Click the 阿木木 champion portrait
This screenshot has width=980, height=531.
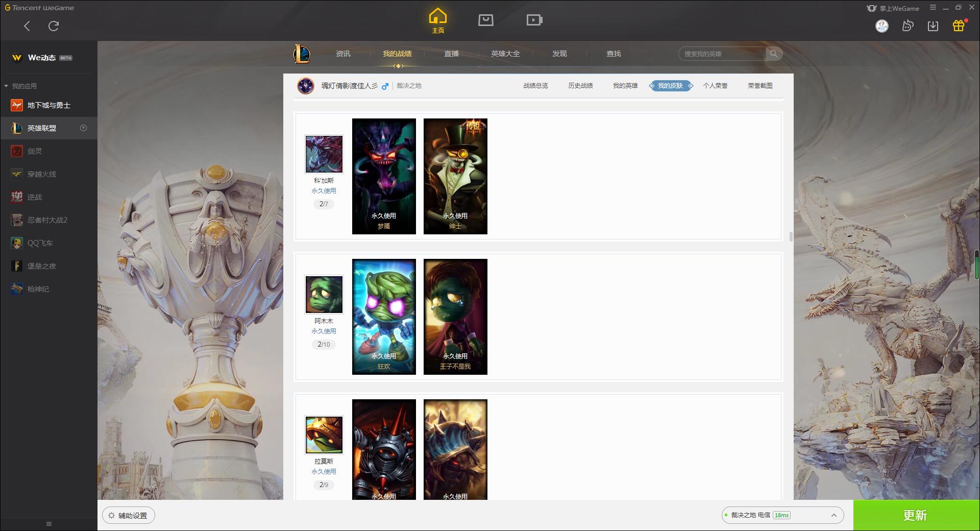coord(324,295)
